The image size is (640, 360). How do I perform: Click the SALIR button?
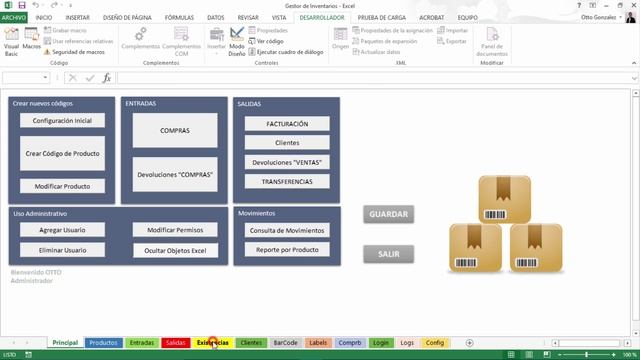coord(389,254)
